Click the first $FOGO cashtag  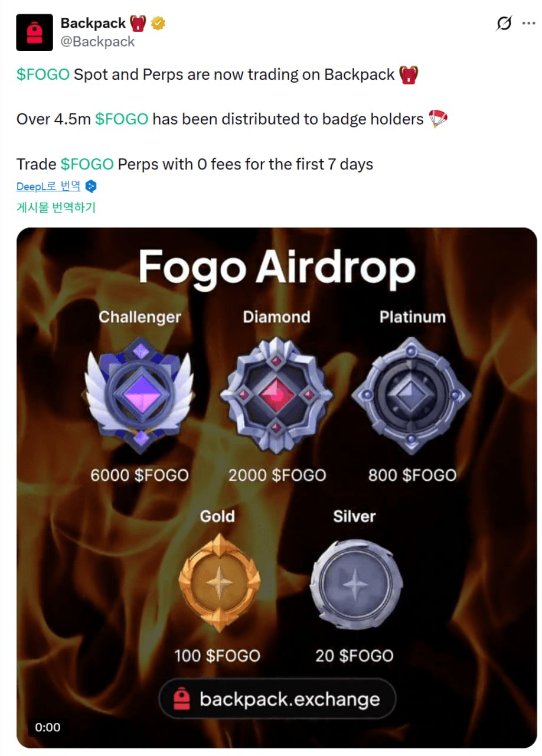coord(43,75)
